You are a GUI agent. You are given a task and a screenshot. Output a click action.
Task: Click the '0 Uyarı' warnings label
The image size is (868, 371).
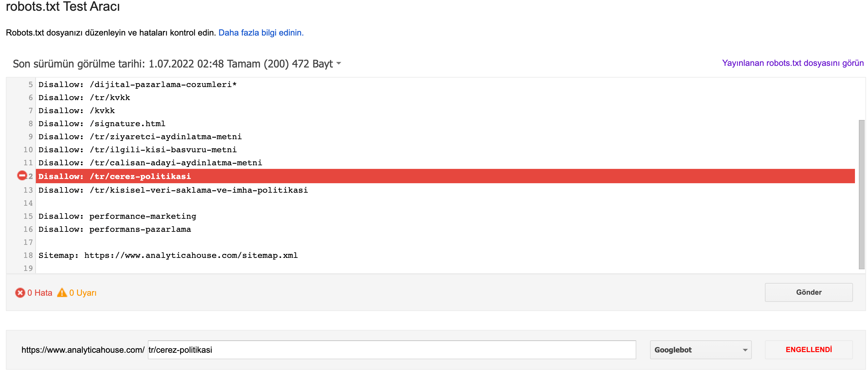point(83,293)
